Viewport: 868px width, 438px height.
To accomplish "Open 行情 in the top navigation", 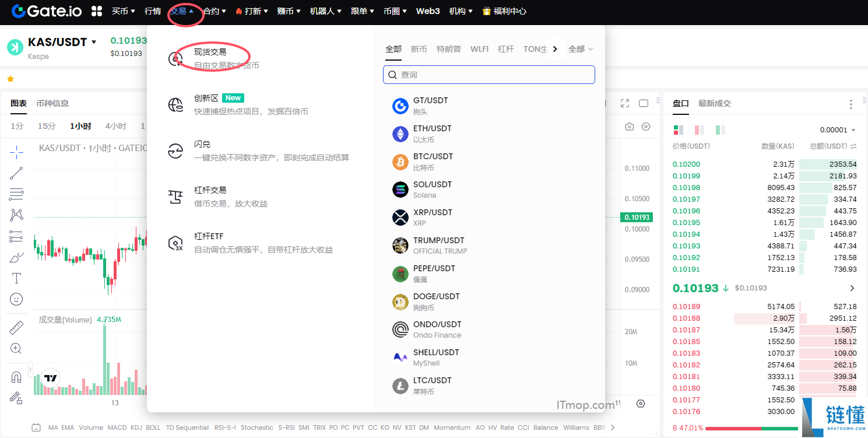I will click(153, 11).
